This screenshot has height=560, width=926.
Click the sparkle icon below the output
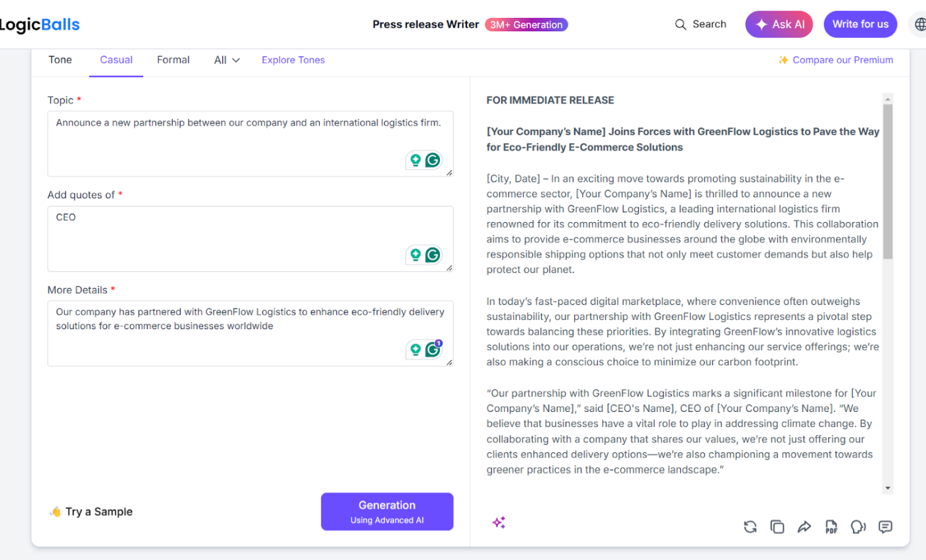[x=499, y=523]
